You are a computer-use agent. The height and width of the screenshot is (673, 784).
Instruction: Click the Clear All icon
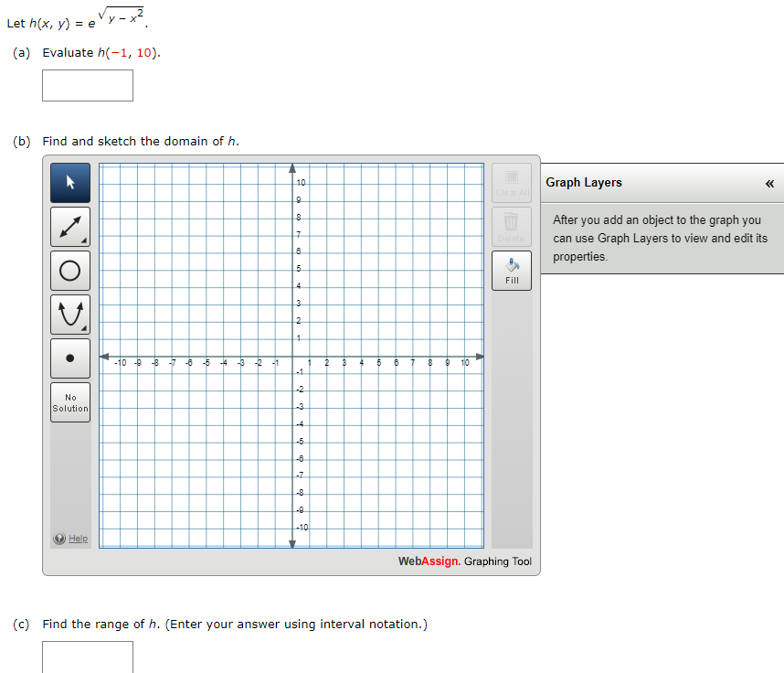pos(511,181)
